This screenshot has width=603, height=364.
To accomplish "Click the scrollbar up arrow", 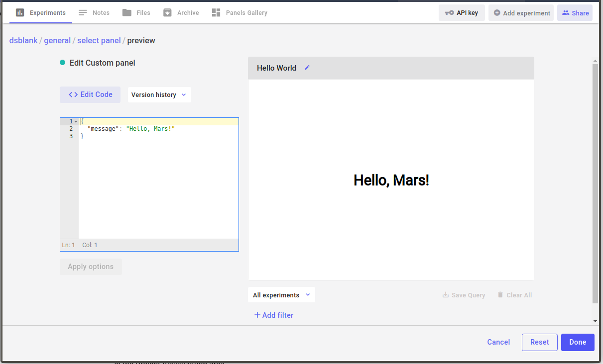I will [x=595, y=61].
